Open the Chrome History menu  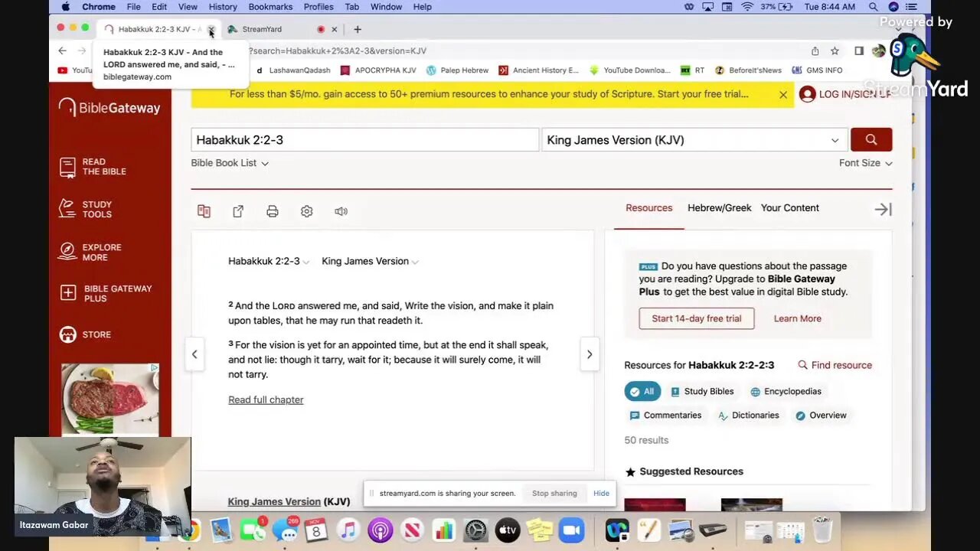coord(223,7)
